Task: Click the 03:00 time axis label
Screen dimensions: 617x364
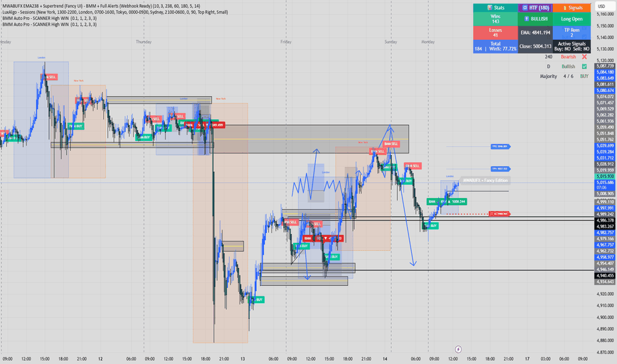Action: click(546, 359)
